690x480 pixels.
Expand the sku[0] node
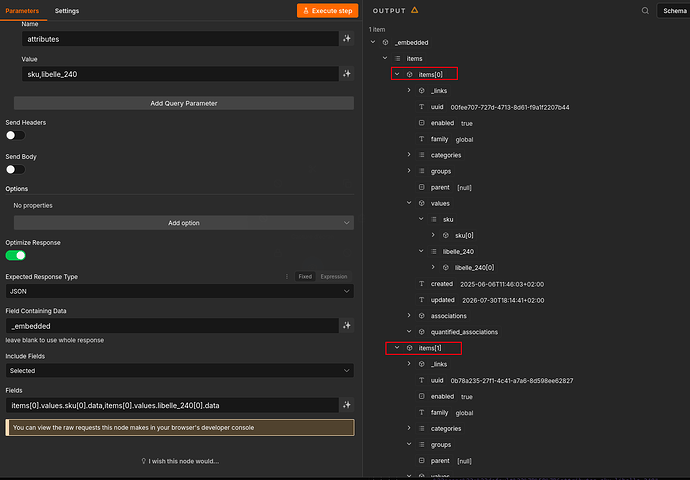pyautogui.click(x=433, y=235)
